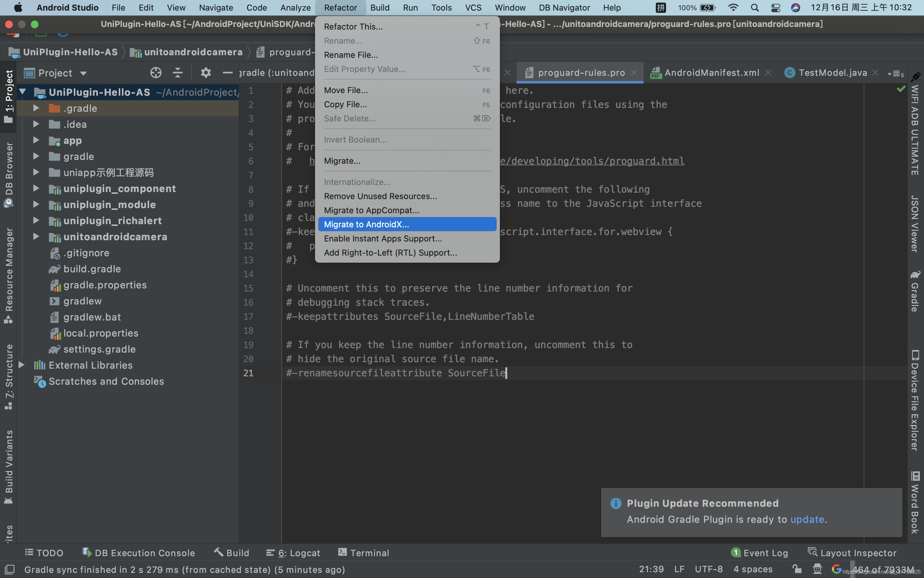The height and width of the screenshot is (578, 924).
Task: Expand External Libraries node
Action: pos(22,365)
